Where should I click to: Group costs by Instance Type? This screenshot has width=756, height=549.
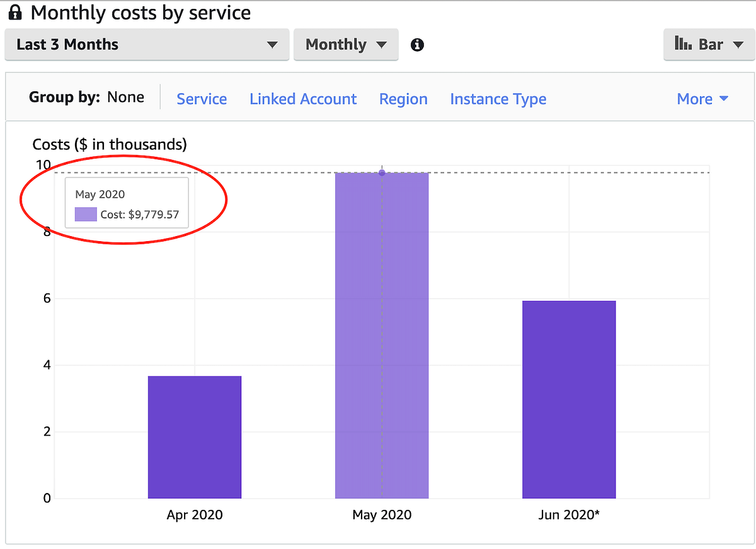(x=498, y=99)
